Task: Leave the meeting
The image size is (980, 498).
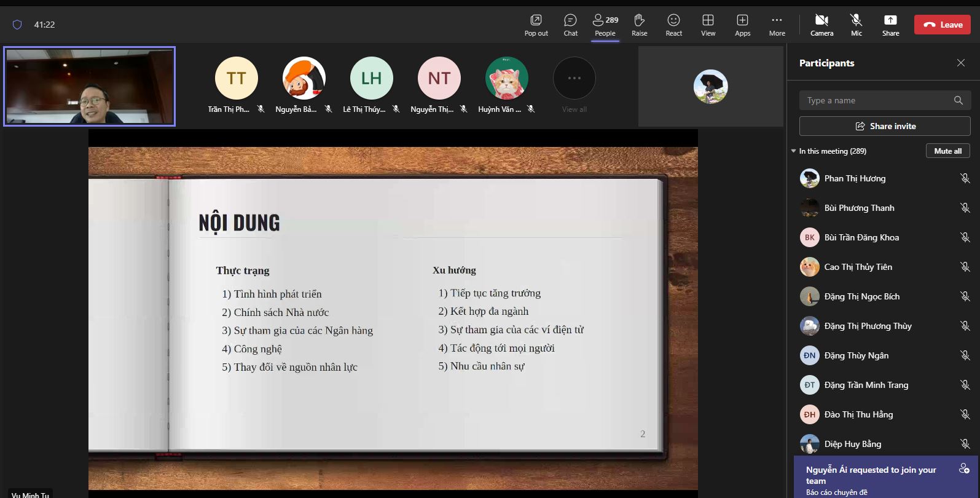Action: tap(943, 25)
